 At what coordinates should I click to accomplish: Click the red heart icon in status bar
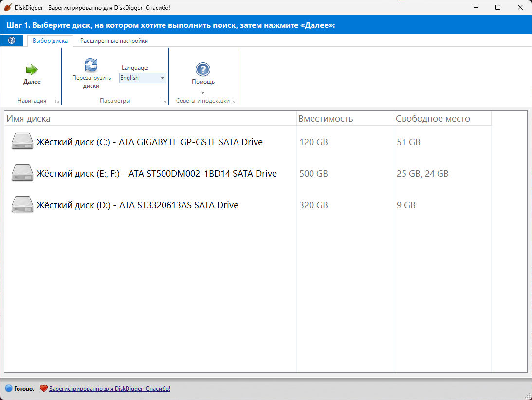43,389
